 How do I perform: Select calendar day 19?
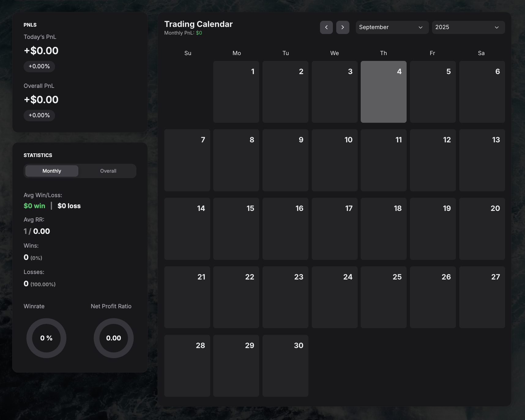coord(433,229)
